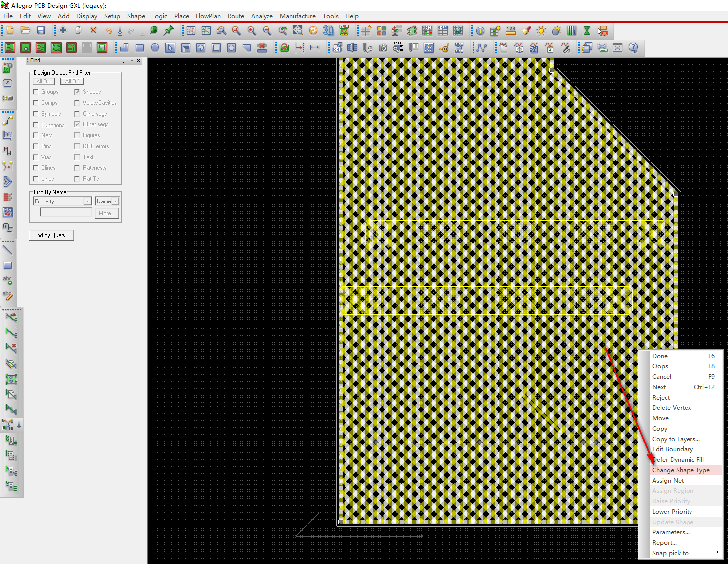Enable the Vias filter checkbox

click(x=35, y=157)
